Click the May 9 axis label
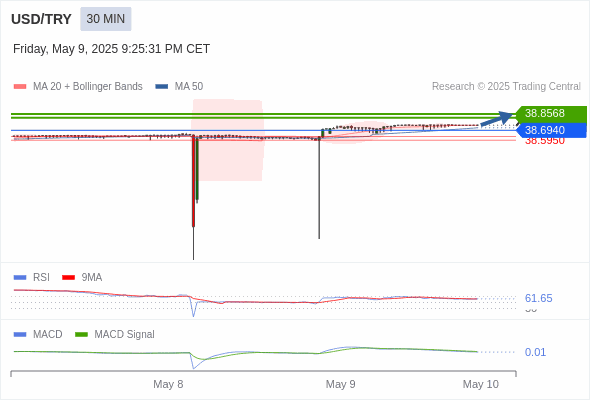Viewport: 590px width, 400px height. pos(341,384)
